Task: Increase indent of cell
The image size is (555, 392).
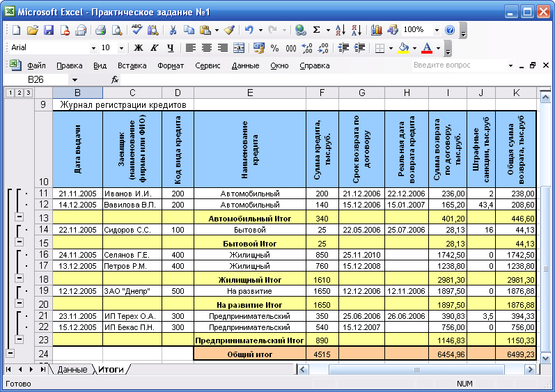Action: pyautogui.click(x=359, y=48)
